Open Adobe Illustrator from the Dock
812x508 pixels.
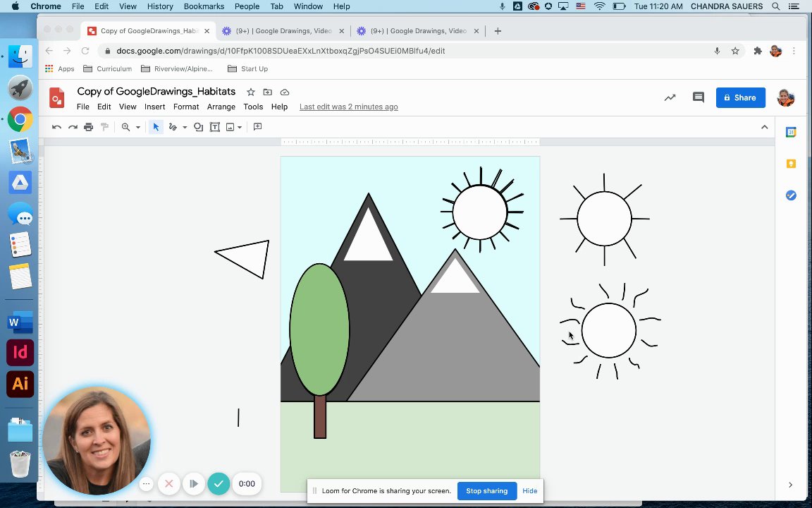(x=20, y=384)
